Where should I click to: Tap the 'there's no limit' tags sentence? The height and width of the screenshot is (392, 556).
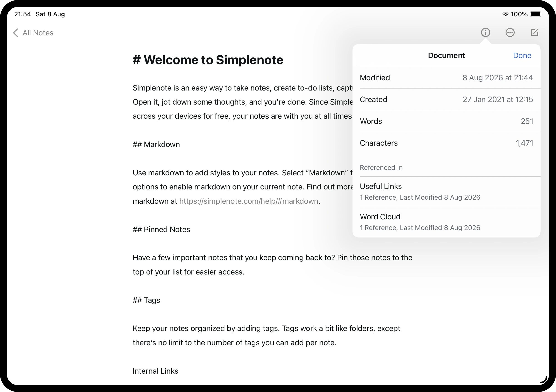click(234, 343)
